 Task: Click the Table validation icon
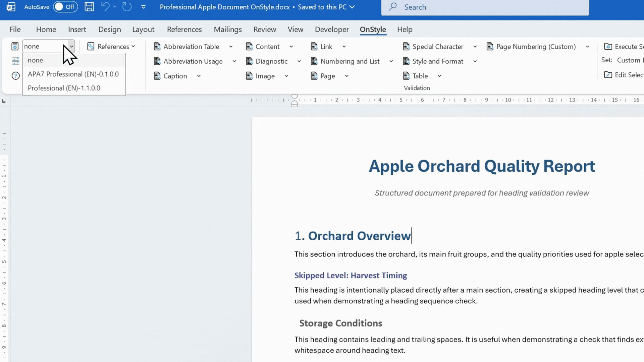point(406,76)
